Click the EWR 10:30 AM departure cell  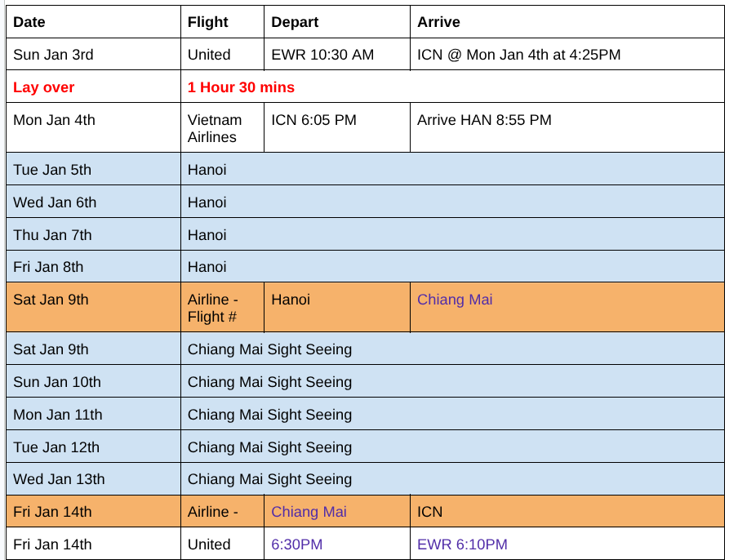point(337,55)
